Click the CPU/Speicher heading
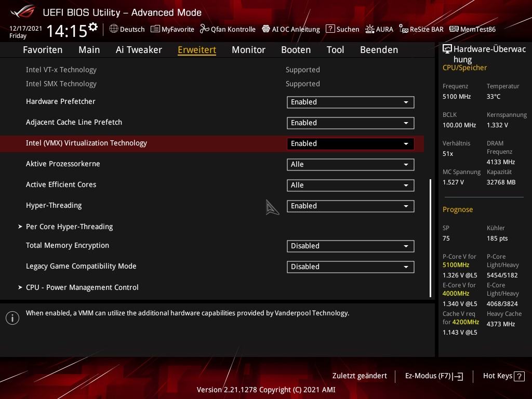532x399 pixels. coord(464,68)
